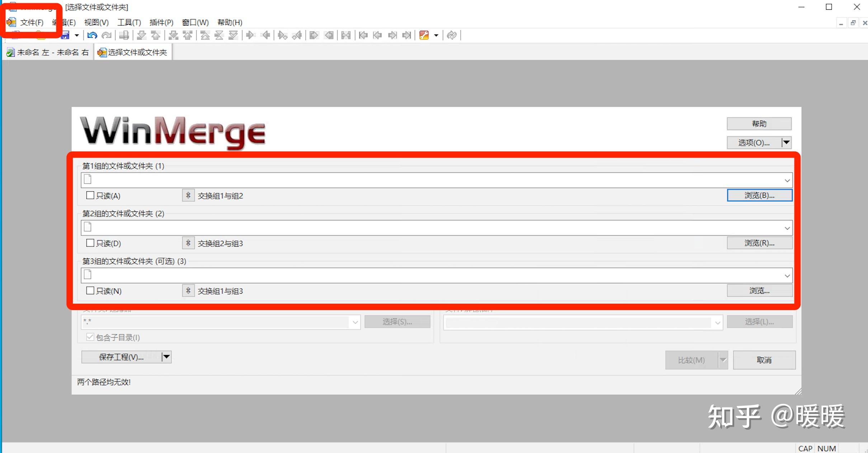Click the Save floppy disk icon

coord(66,35)
